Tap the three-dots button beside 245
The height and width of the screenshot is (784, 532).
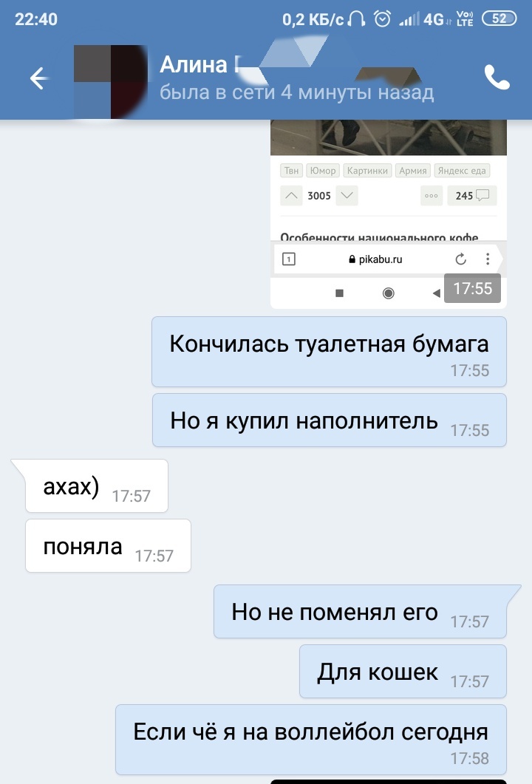(x=432, y=196)
